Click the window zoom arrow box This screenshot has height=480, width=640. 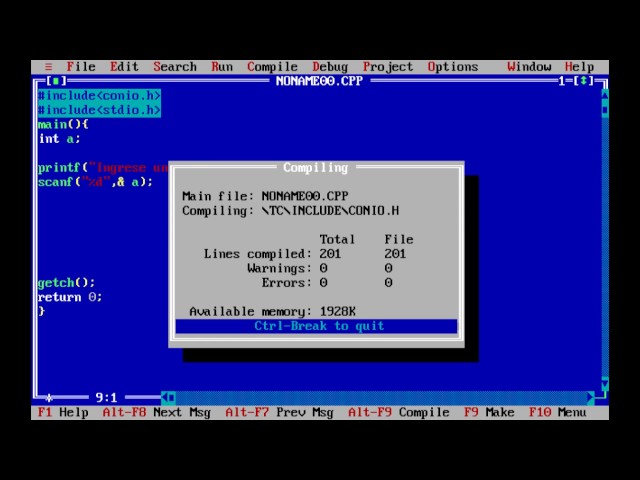[584, 81]
